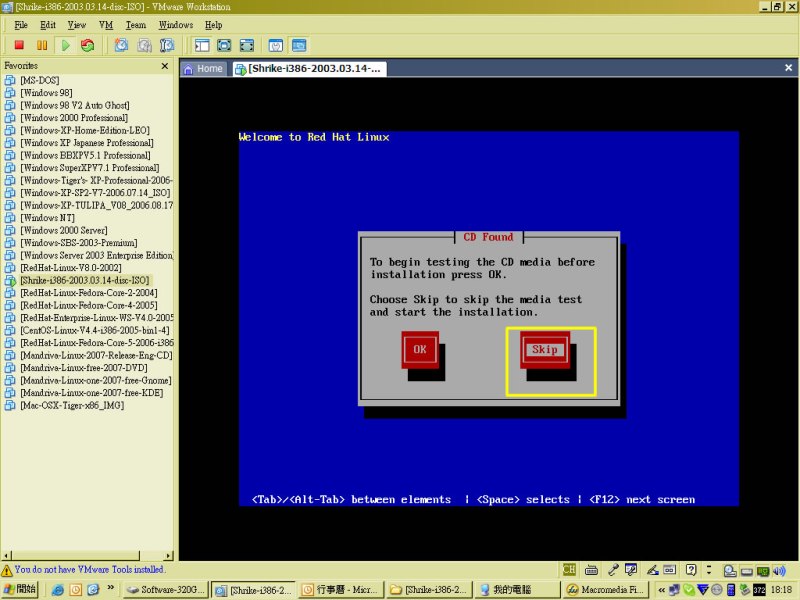Click the sound device status icon
This screenshot has height=600, width=800.
(x=780, y=571)
